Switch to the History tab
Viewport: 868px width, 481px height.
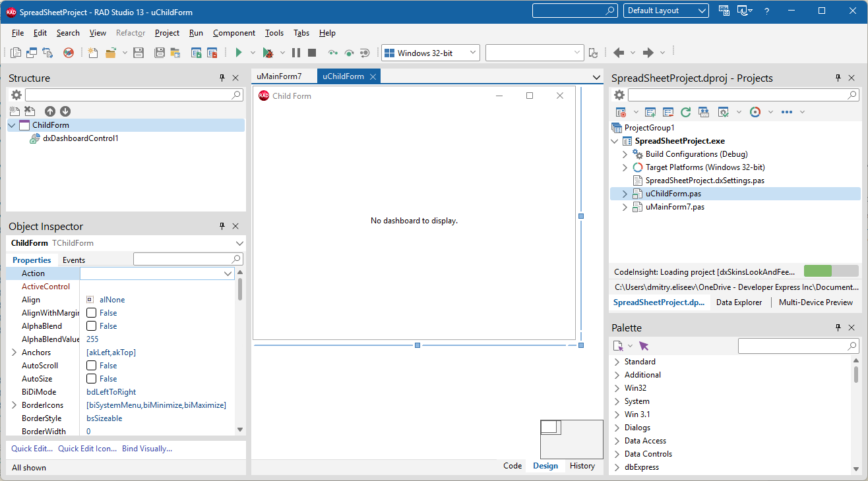click(x=582, y=466)
